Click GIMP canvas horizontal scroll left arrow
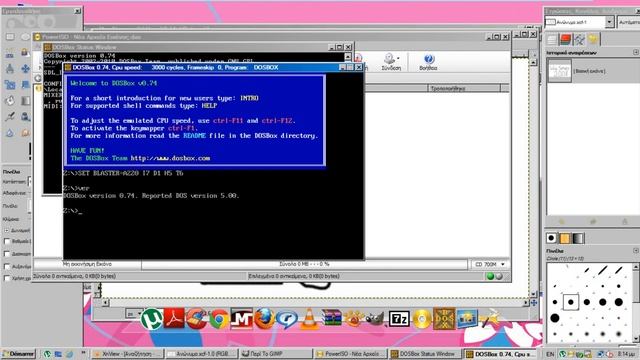This screenshot has width=640, height=360. pos(105,302)
